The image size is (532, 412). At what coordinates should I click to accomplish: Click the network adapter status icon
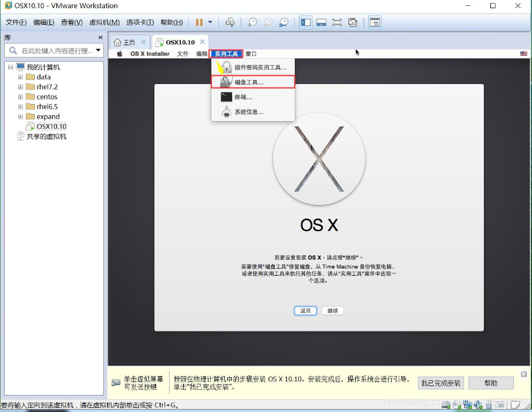467,404
